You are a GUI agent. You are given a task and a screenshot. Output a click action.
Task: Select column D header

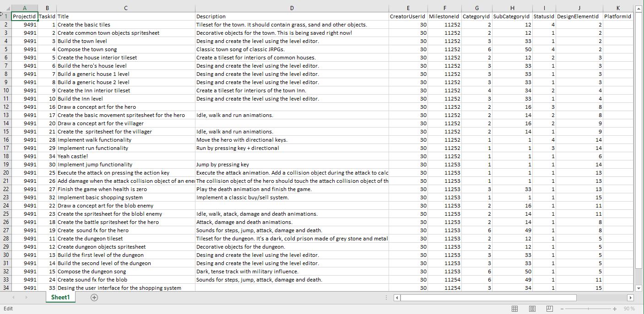pyautogui.click(x=292, y=8)
